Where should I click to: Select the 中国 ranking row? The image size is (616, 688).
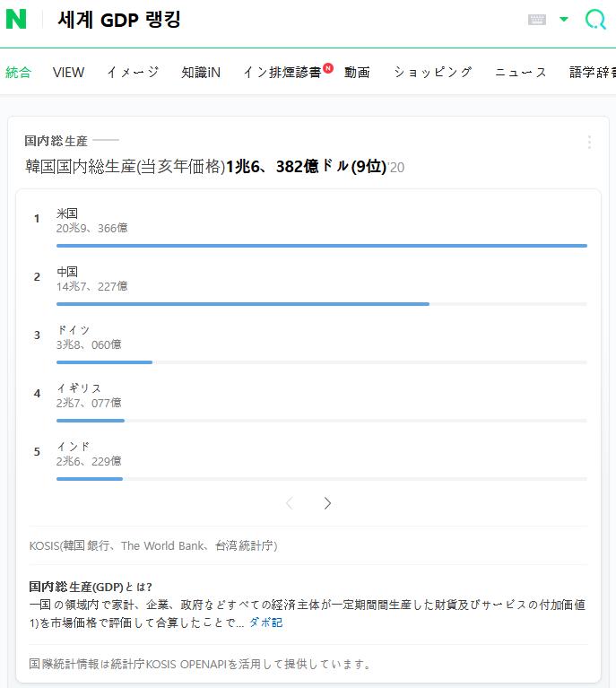(x=310, y=285)
